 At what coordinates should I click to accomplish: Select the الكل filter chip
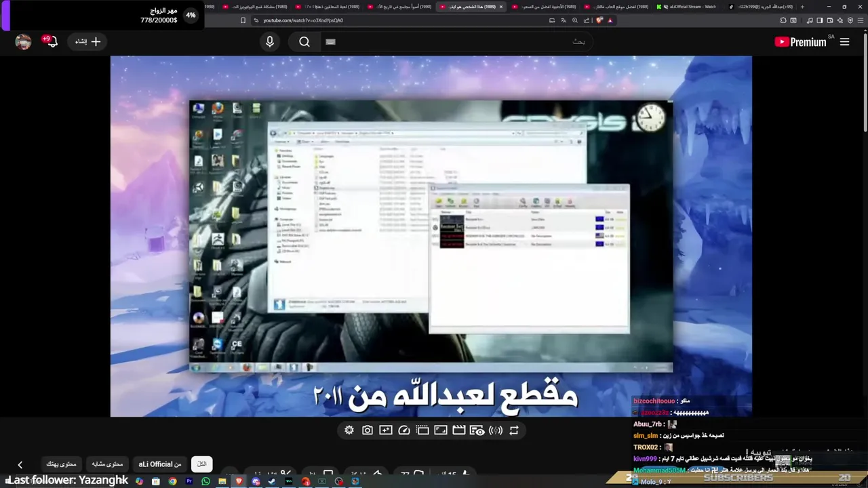click(x=202, y=464)
